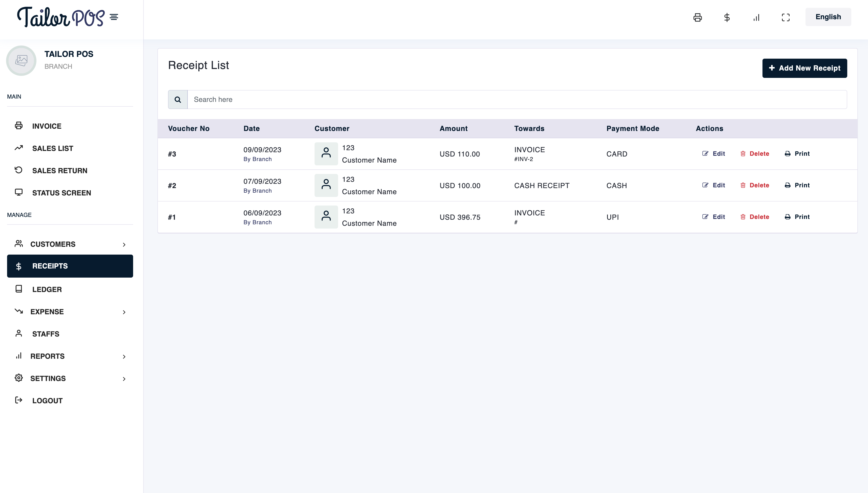Click the dollar sign icon in header
868x493 pixels.
coord(727,17)
